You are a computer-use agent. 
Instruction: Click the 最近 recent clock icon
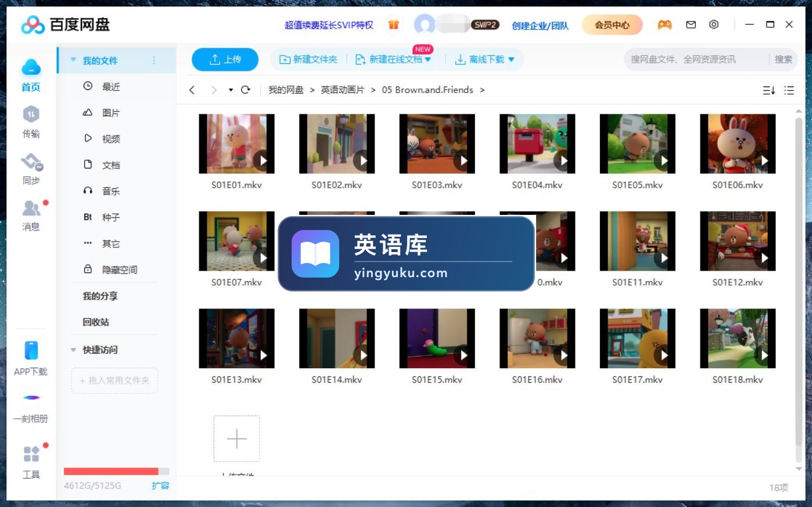[x=88, y=86]
